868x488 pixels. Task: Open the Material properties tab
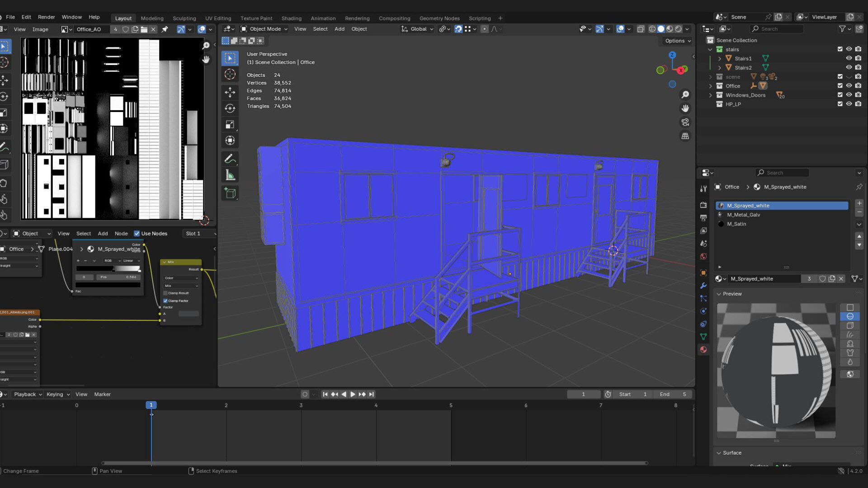703,349
